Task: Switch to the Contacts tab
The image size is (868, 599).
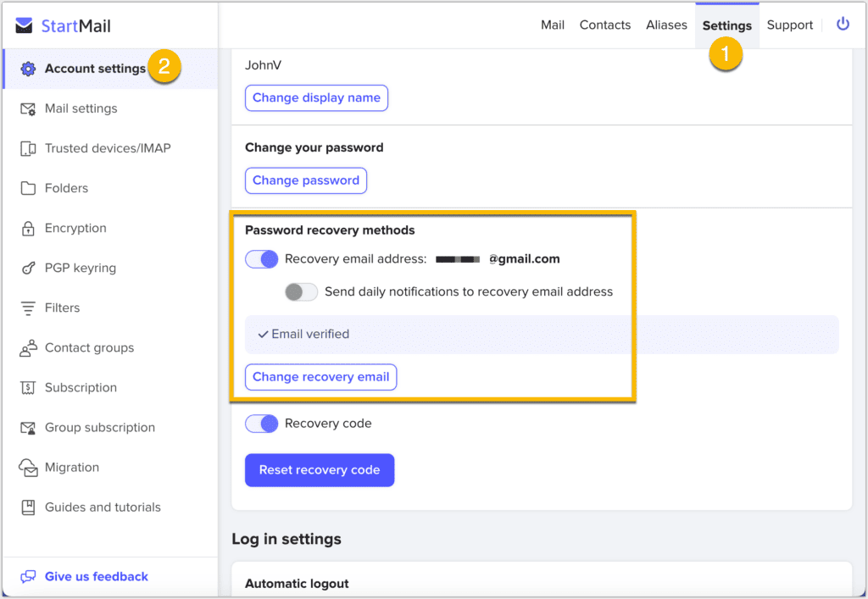Action: (x=604, y=25)
